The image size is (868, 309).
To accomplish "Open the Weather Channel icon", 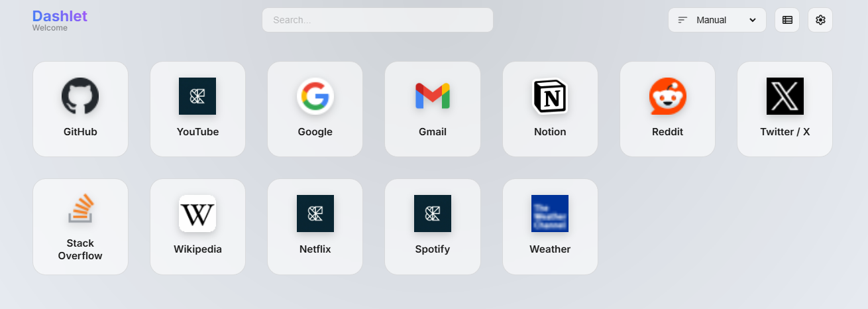I will [x=550, y=214].
